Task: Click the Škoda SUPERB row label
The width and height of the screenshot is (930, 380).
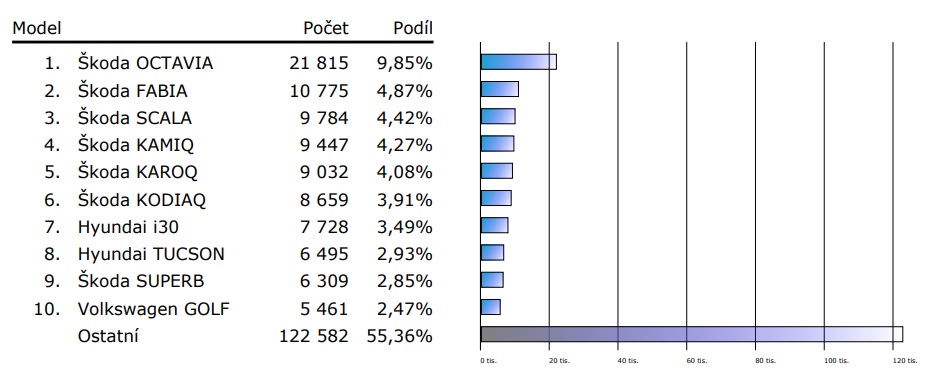Action: tap(141, 282)
